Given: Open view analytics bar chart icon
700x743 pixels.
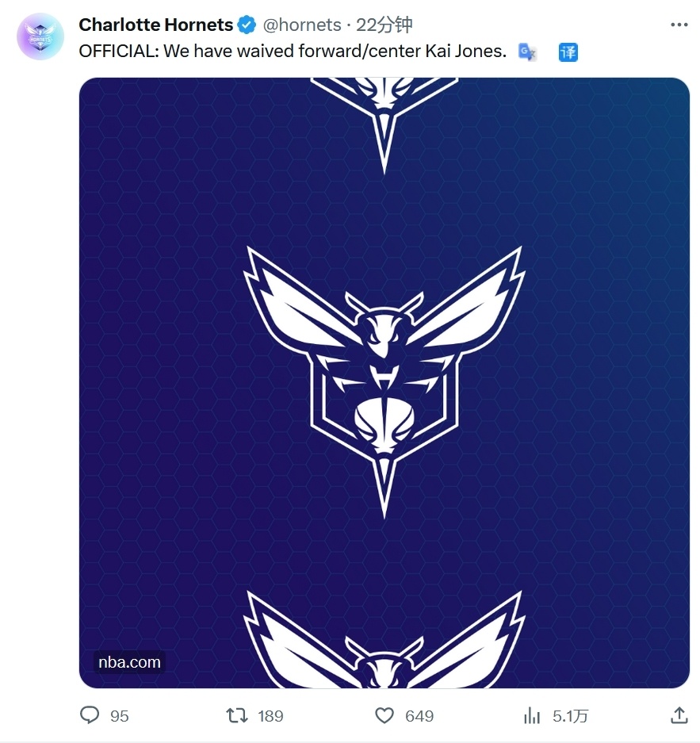Looking at the screenshot, I should [532, 715].
